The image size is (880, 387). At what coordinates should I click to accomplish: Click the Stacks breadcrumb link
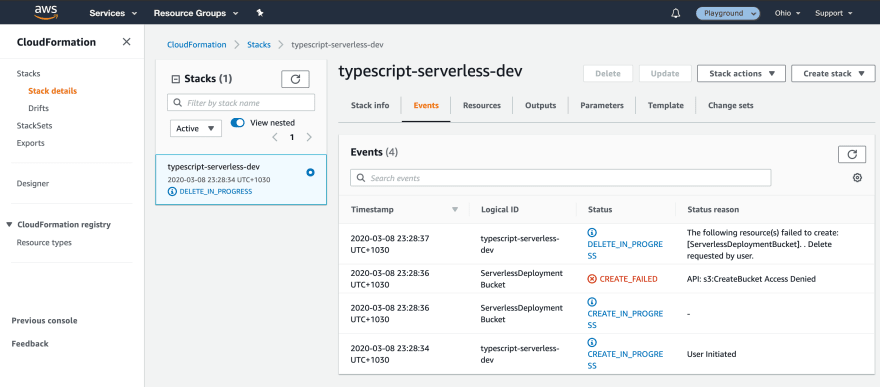pos(259,45)
